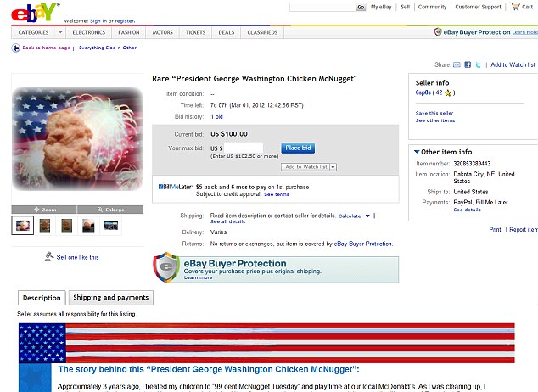Screen dimensions: 538x392
Task: Click the back arrow to home page
Action: coord(16,48)
